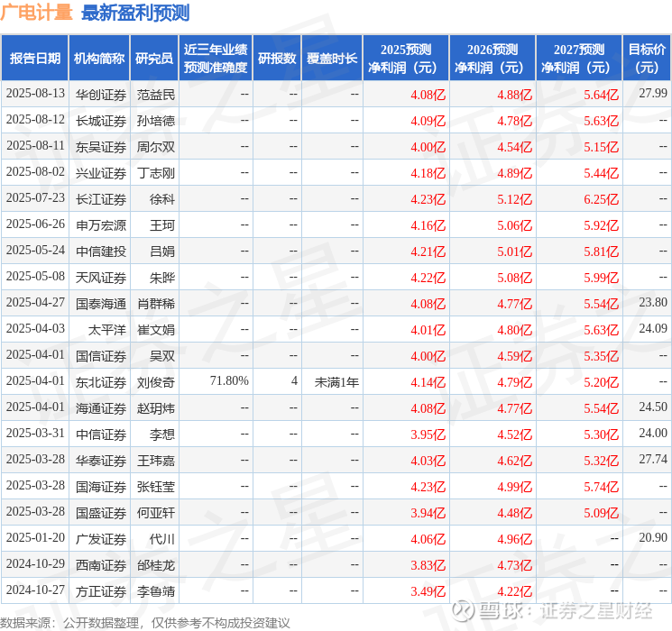
Task: Click 2025 profit 3.95亿
Action: pos(428,434)
